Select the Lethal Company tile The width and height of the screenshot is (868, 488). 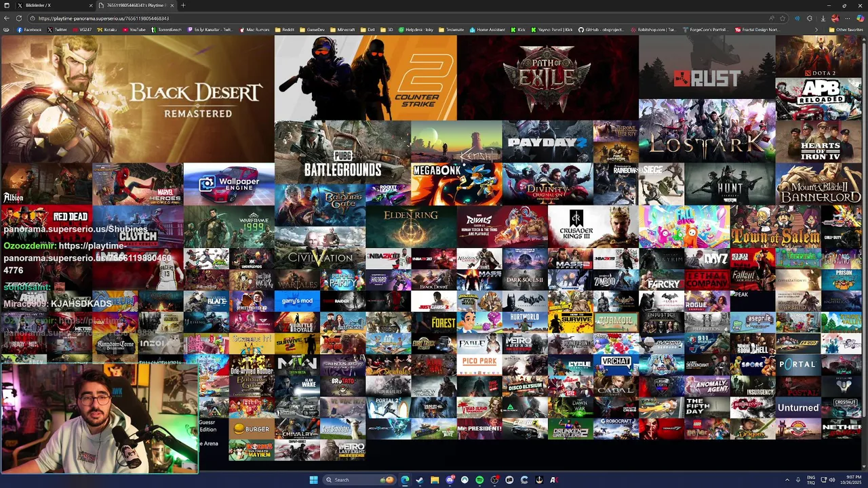pos(707,279)
